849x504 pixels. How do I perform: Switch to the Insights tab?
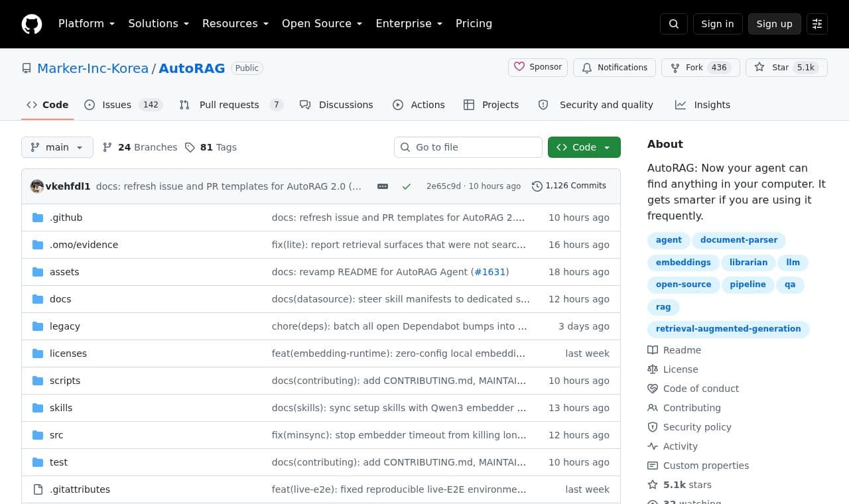click(x=703, y=105)
